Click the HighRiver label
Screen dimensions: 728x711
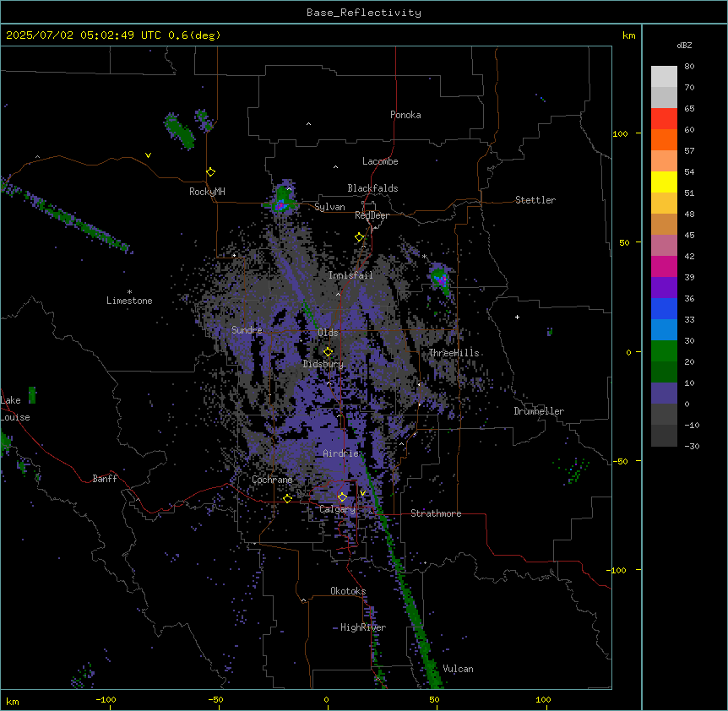coord(363,627)
